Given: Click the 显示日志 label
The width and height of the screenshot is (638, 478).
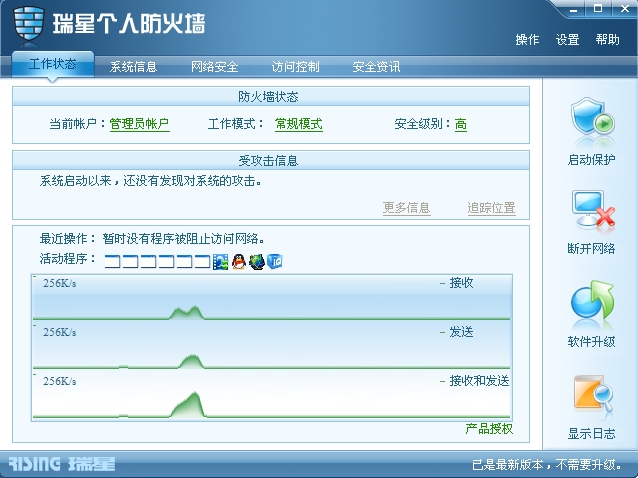Looking at the screenshot, I should pyautogui.click(x=592, y=433).
